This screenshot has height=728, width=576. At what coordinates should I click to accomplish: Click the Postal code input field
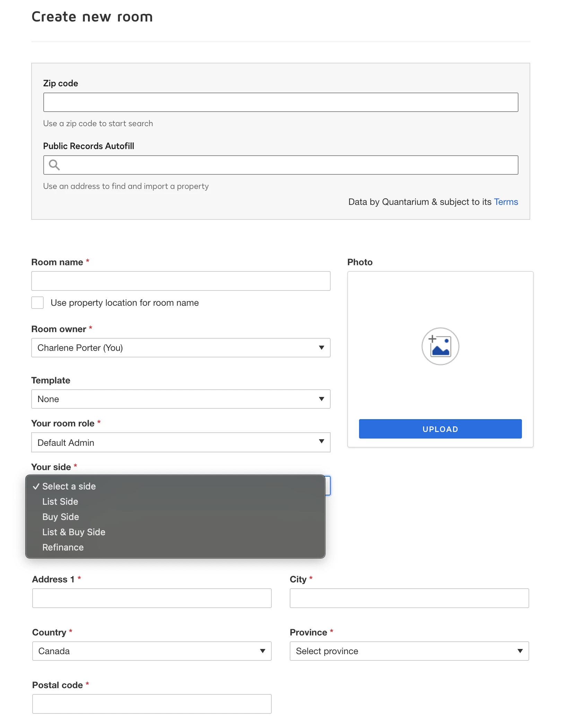(152, 704)
